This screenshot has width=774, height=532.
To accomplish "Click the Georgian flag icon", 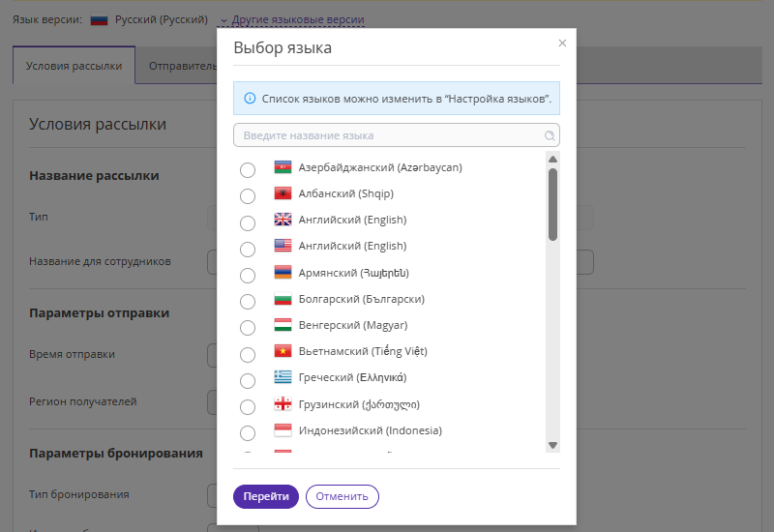I will 283,404.
